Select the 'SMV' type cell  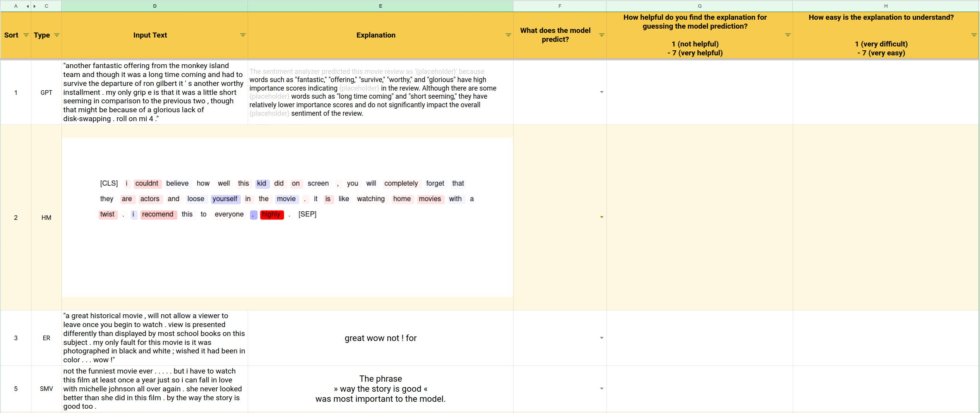pyautogui.click(x=46, y=389)
